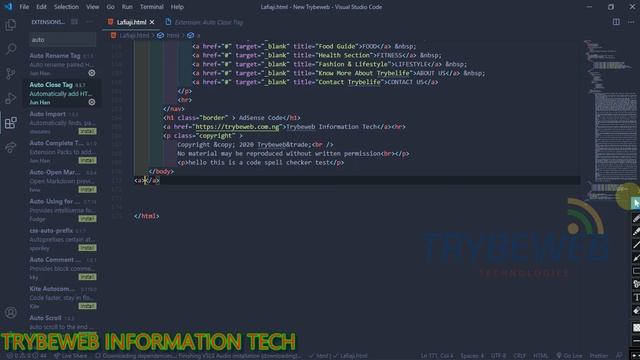Open the line thickness annotation option

(x=636, y=341)
